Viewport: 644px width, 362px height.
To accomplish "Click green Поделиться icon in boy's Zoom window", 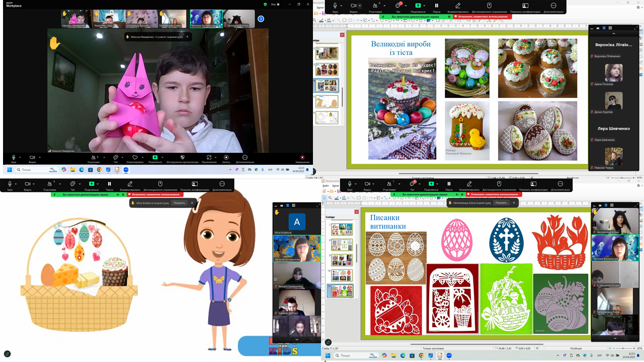I will [x=155, y=157].
